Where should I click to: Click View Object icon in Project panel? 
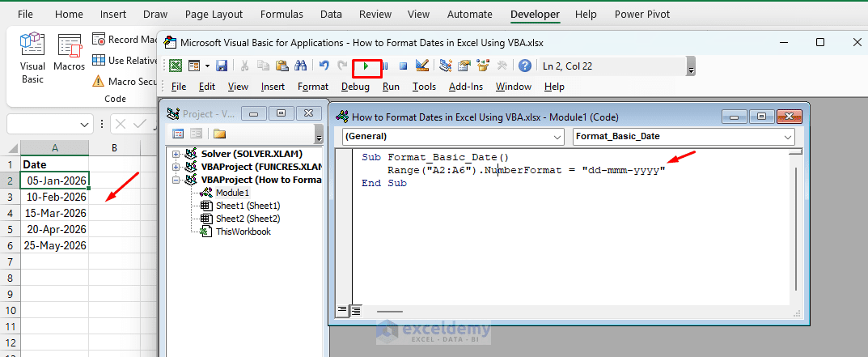coord(196,134)
